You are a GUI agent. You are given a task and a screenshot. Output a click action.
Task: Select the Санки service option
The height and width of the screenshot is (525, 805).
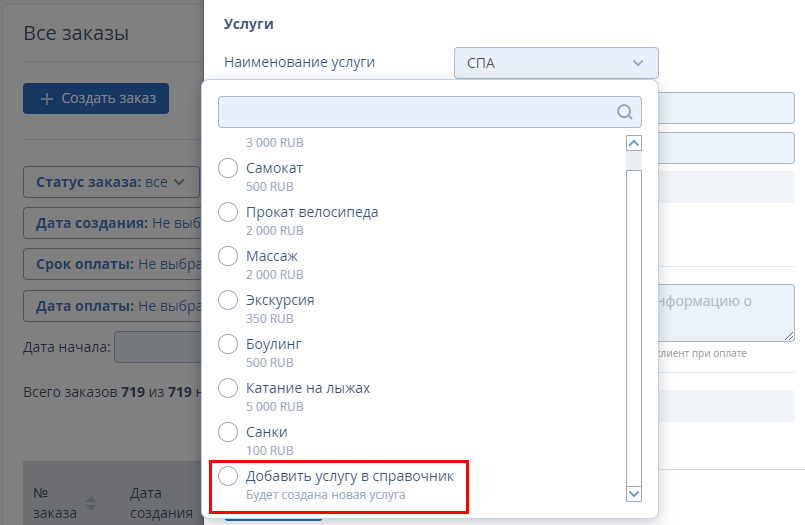(x=228, y=432)
